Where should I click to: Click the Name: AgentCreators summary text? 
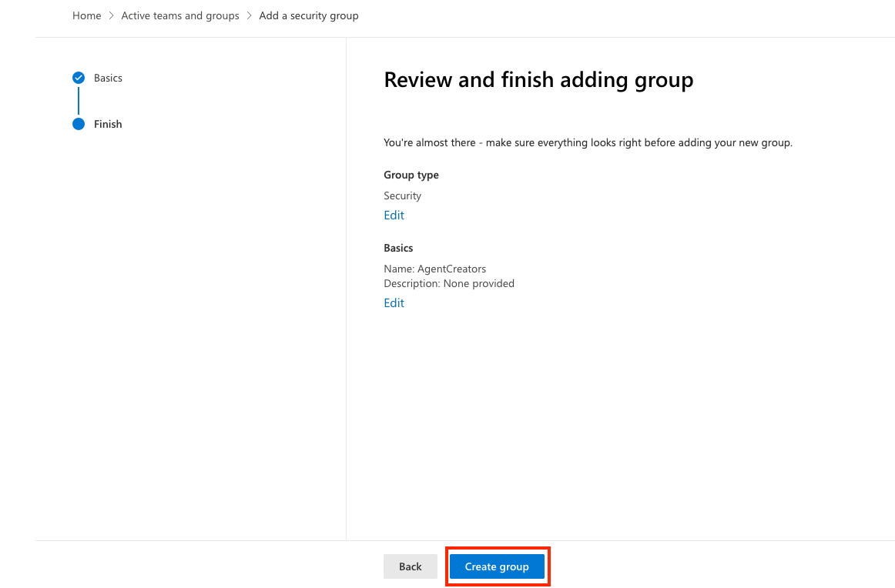point(435,269)
